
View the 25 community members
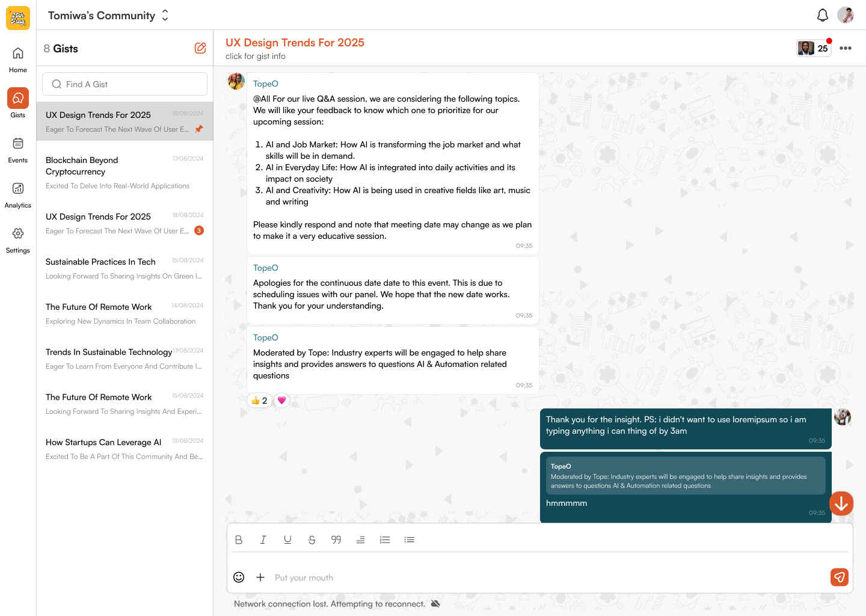click(x=813, y=48)
